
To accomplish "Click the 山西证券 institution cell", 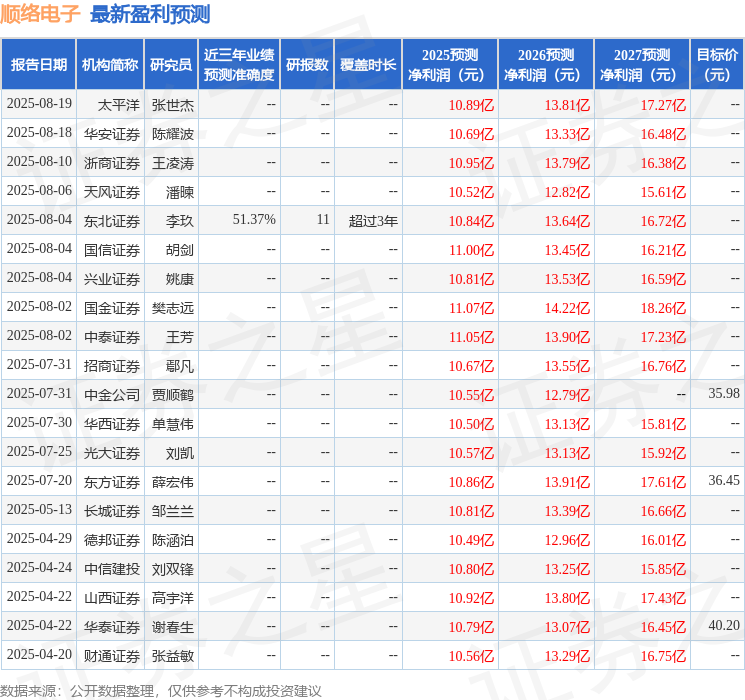I will (x=112, y=598).
